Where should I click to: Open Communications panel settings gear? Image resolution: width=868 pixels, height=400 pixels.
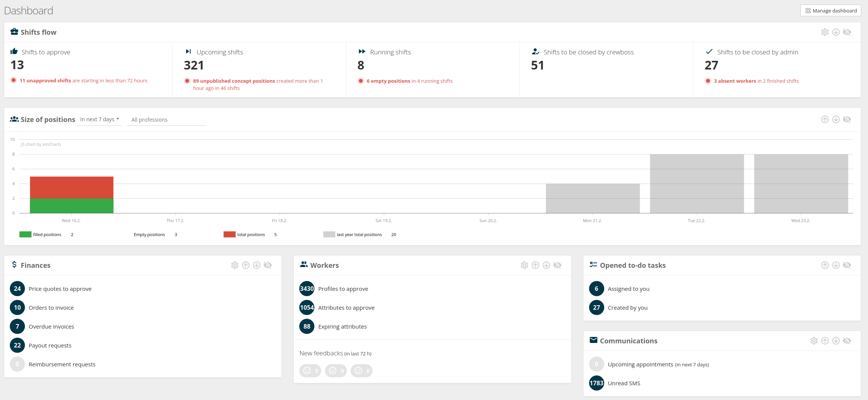814,340
